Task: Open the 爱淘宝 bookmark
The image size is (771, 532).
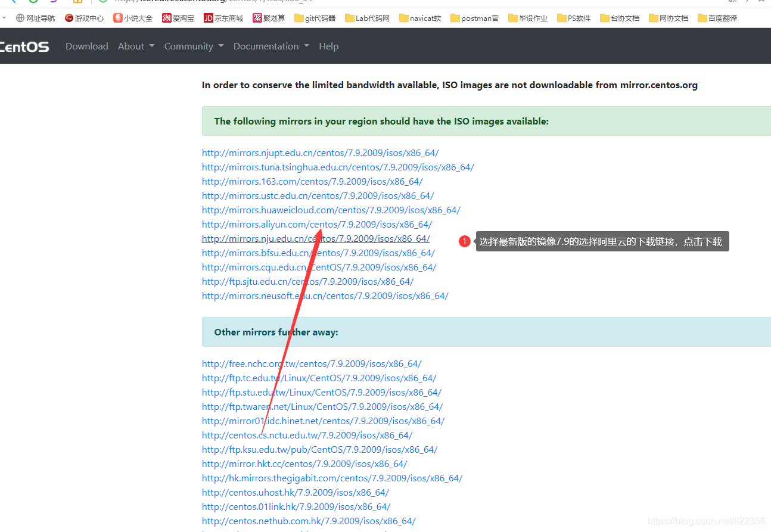Action: tap(178, 18)
